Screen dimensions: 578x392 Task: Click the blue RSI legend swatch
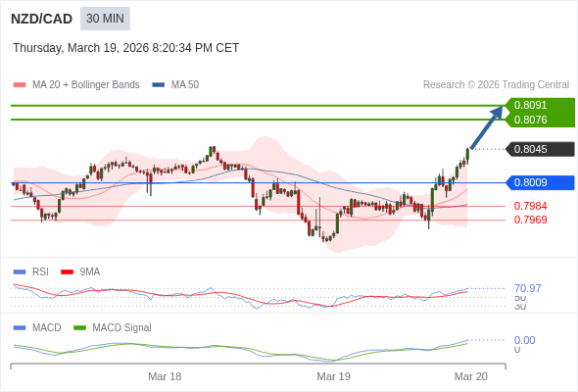pyautogui.click(x=20, y=272)
